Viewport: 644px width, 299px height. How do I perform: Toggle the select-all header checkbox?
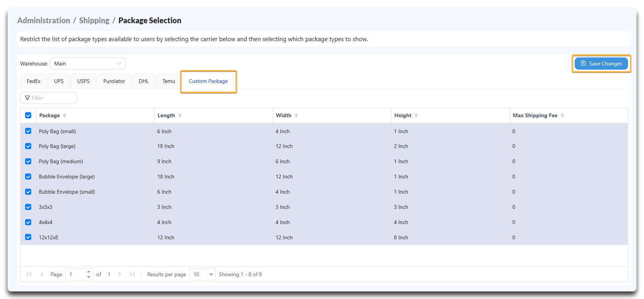(28, 115)
